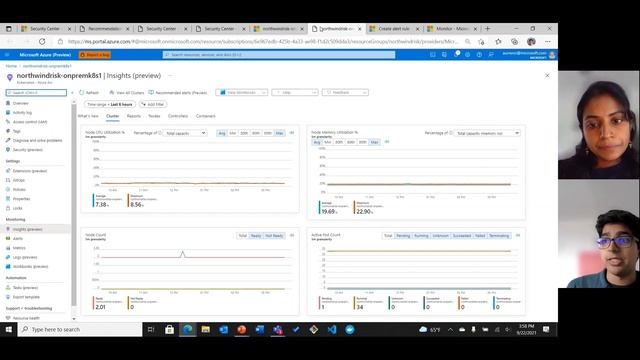Switch to the Controllers tab
Viewport: 640px width, 360px height.
pyautogui.click(x=178, y=116)
